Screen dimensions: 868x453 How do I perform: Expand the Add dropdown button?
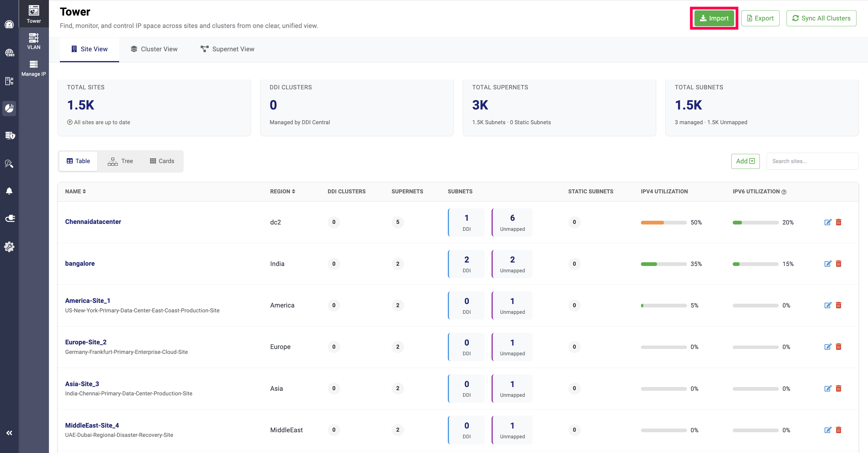coord(745,161)
